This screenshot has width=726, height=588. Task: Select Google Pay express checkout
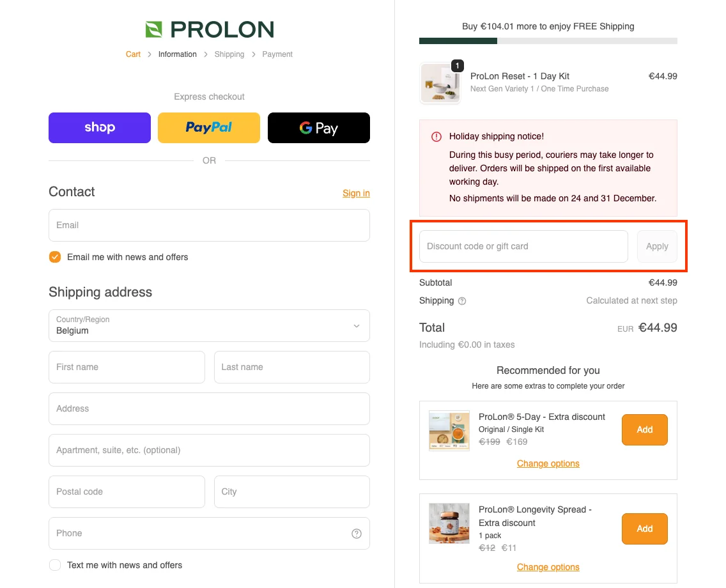point(318,127)
